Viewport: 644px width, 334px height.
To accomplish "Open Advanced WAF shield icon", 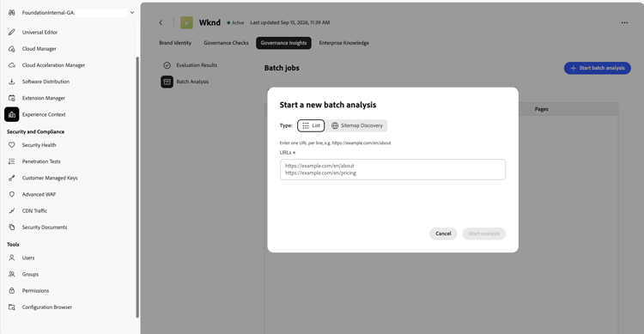I will pos(12,194).
